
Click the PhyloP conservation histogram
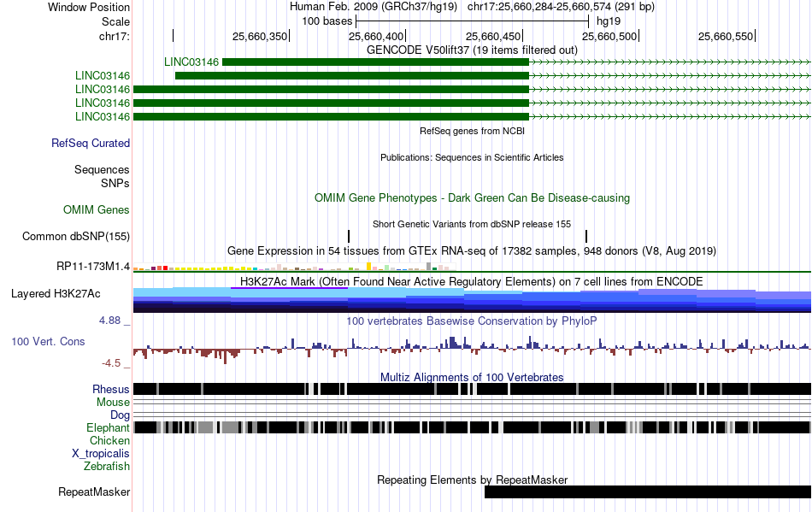[472, 350]
